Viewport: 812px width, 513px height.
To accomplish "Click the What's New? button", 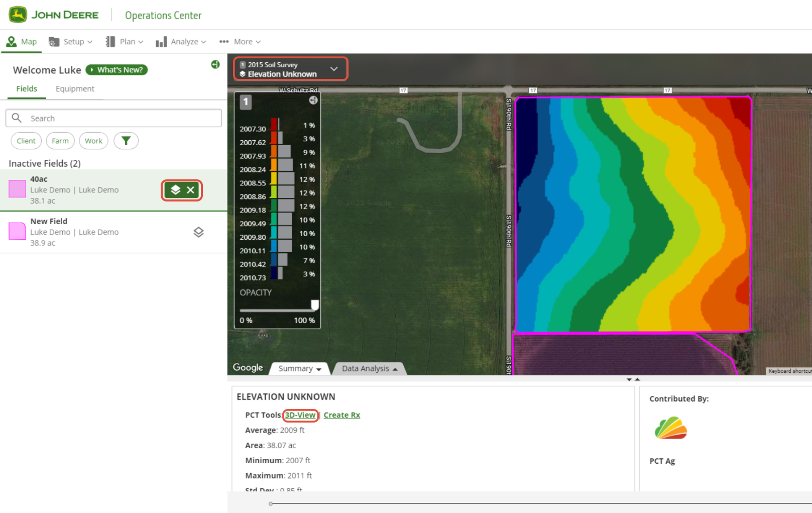I will click(117, 70).
